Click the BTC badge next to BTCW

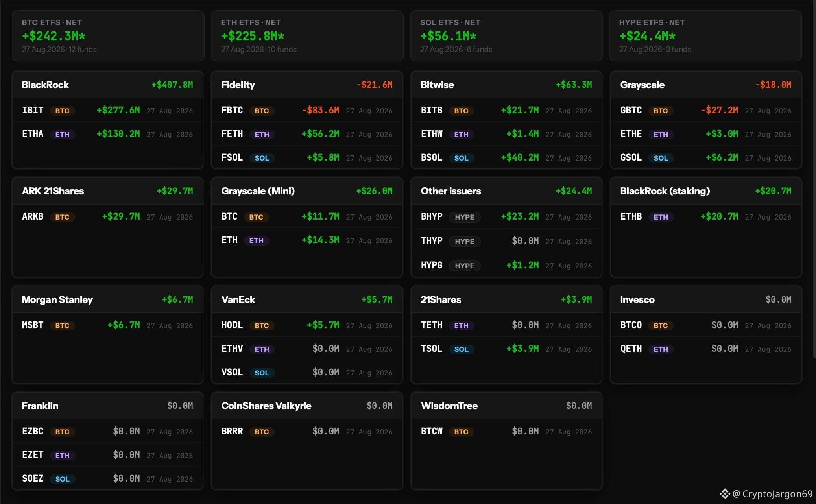pyautogui.click(x=461, y=432)
